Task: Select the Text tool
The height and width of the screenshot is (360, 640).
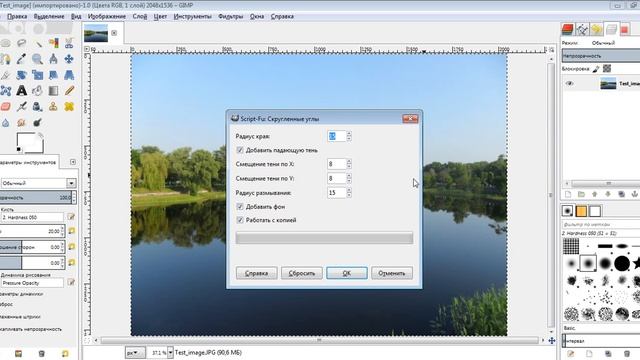Action: coord(22,91)
